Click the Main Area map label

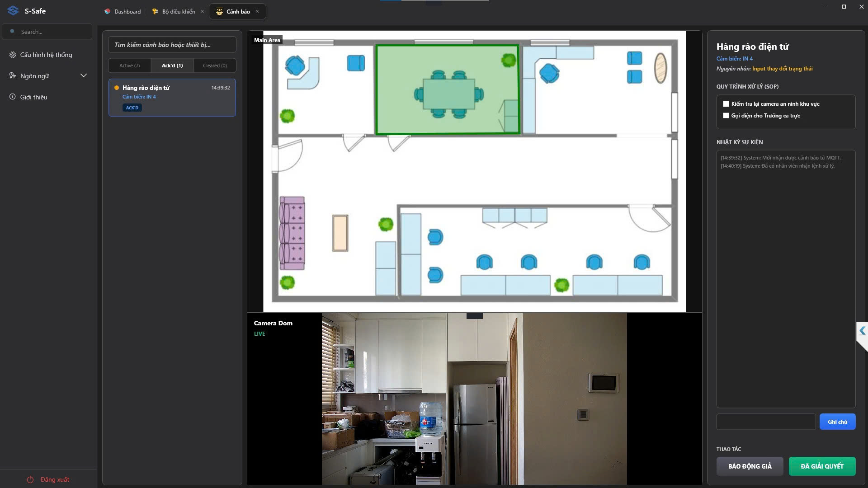pos(267,40)
